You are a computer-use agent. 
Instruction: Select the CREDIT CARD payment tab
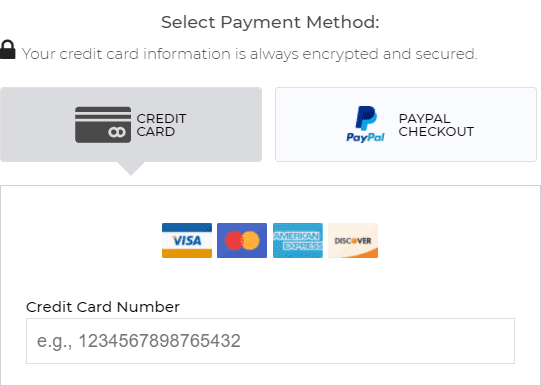pyautogui.click(x=131, y=125)
